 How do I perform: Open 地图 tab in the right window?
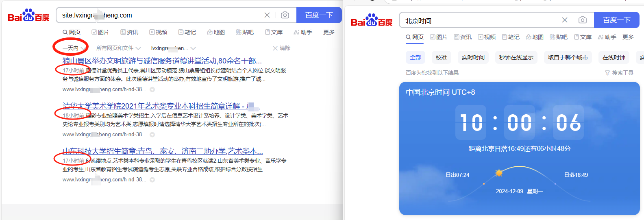point(535,37)
